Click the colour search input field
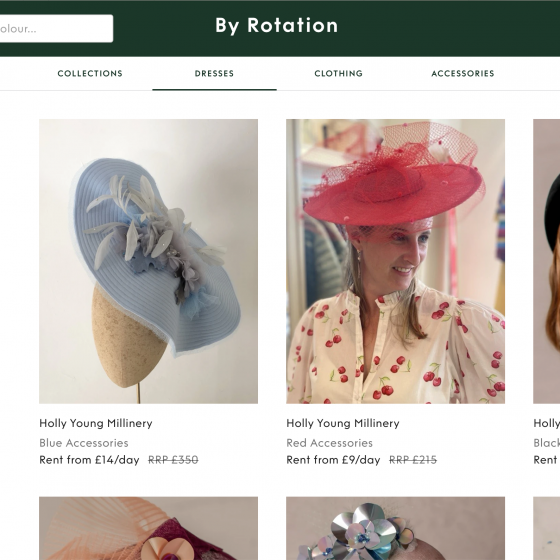This screenshot has width=560, height=560. [56, 29]
